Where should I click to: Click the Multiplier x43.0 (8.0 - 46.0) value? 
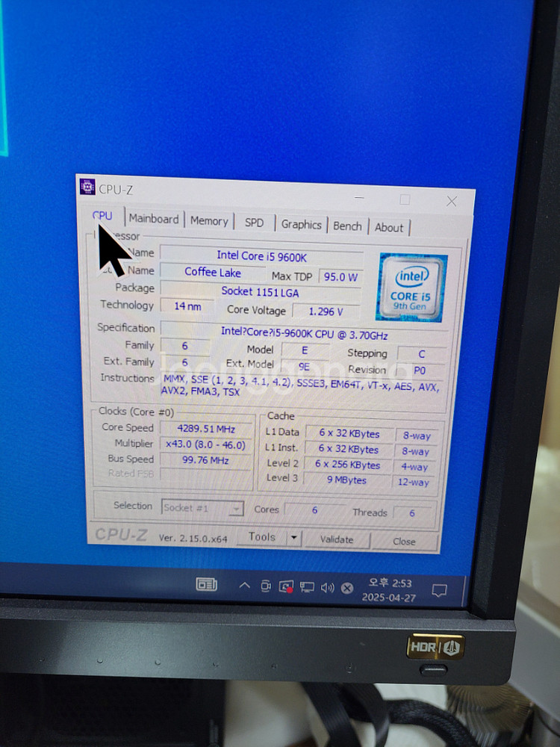pyautogui.click(x=205, y=444)
